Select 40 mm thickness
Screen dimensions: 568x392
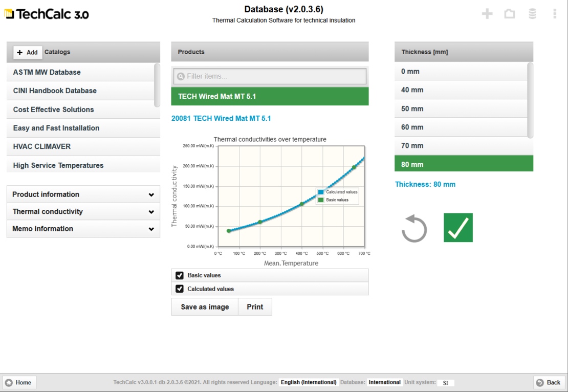pos(461,90)
